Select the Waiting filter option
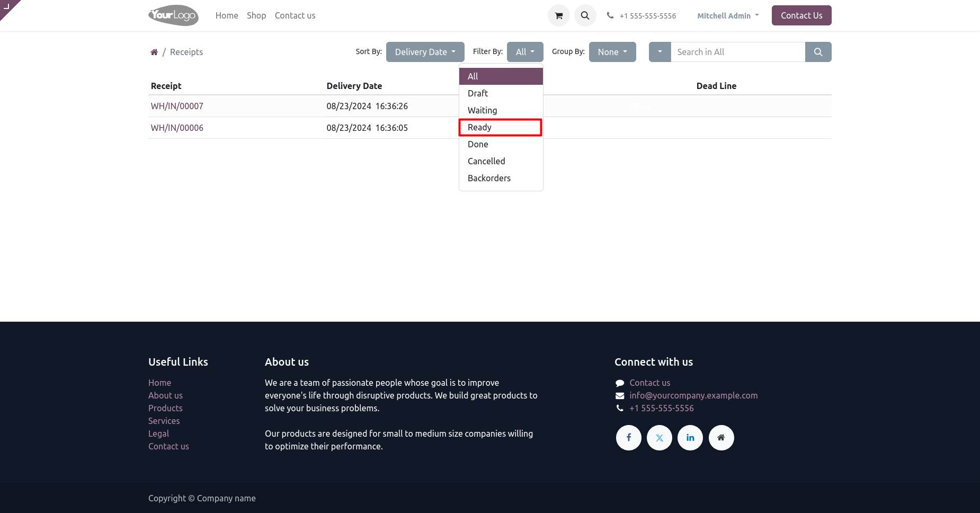The width and height of the screenshot is (980, 513). (x=501, y=110)
